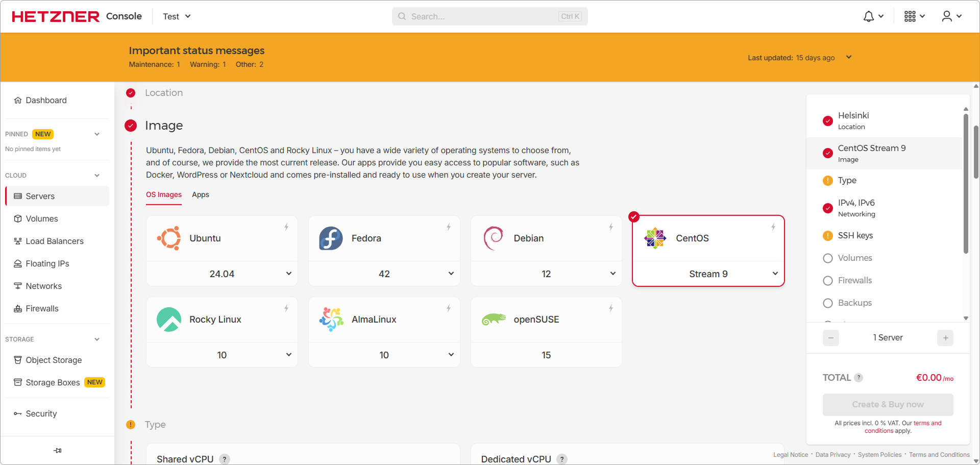This screenshot has height=465, width=980.
Task: Open the Debian 12 version dropdown
Action: click(546, 274)
